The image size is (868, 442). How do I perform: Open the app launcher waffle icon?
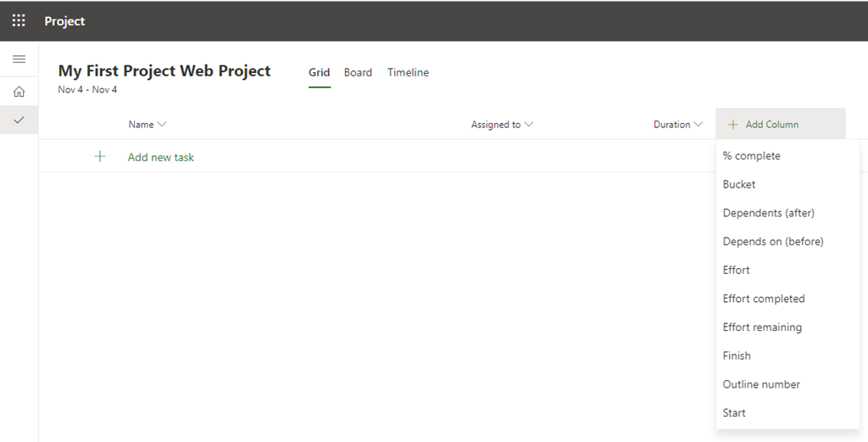(19, 20)
